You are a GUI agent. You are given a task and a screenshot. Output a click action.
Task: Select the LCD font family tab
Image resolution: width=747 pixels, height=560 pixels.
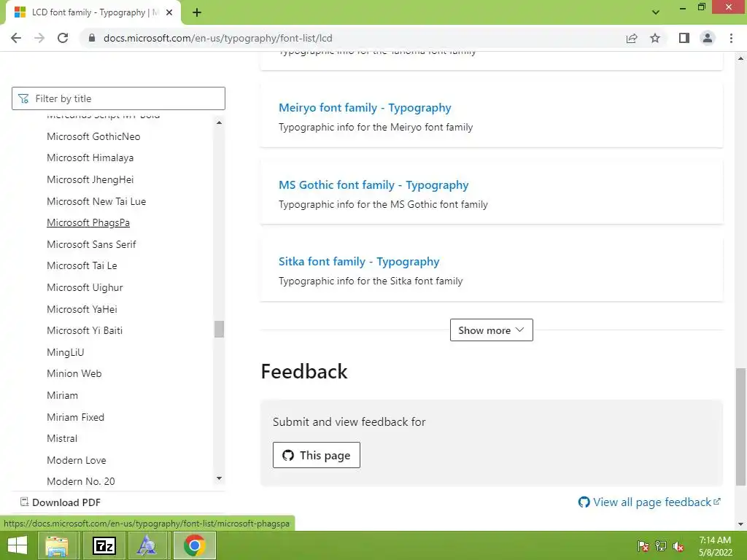pyautogui.click(x=93, y=12)
